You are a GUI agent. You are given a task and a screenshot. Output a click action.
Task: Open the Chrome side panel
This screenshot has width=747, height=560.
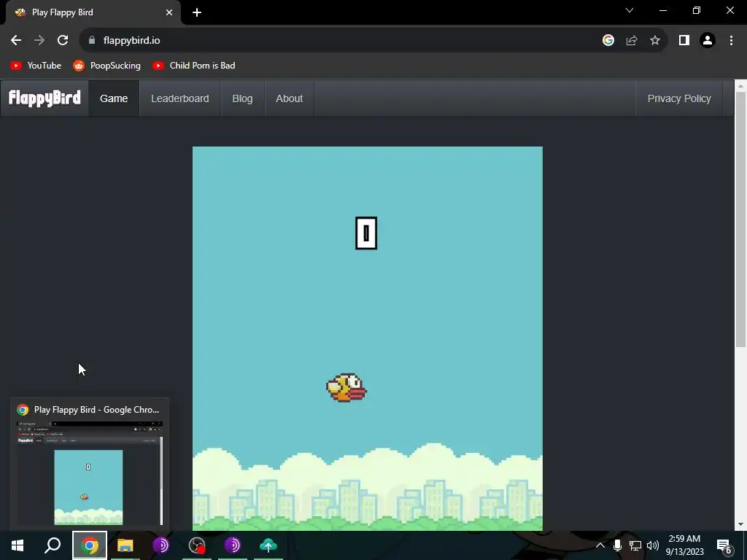click(x=684, y=41)
